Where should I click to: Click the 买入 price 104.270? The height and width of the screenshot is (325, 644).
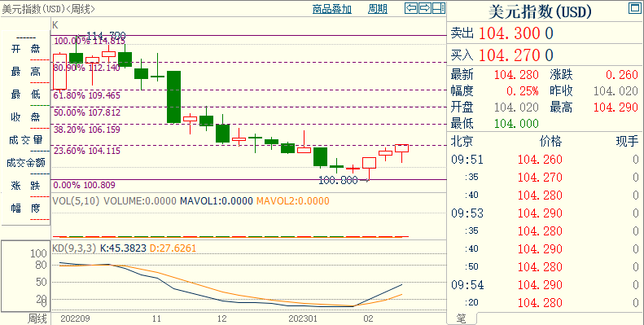click(510, 55)
